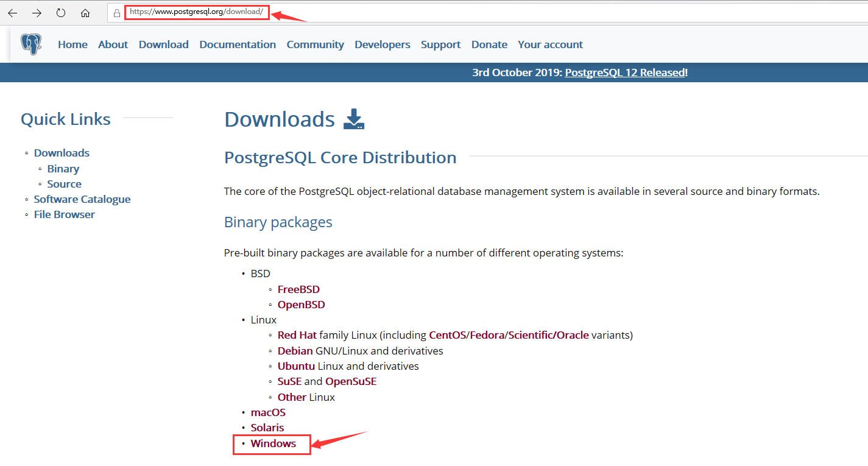Click the browser forward arrow
The height and width of the screenshot is (466, 868).
point(37,13)
